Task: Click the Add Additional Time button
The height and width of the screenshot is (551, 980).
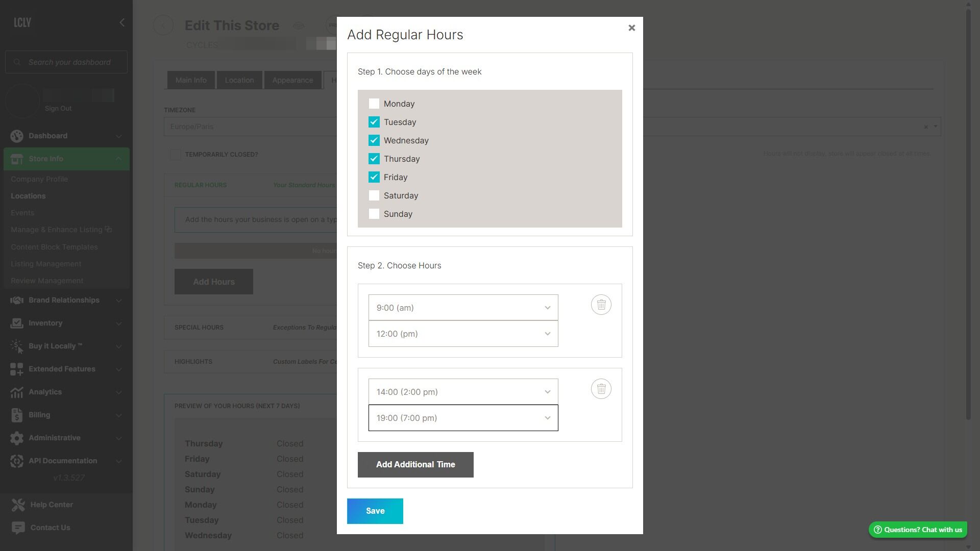Action: 415,465
